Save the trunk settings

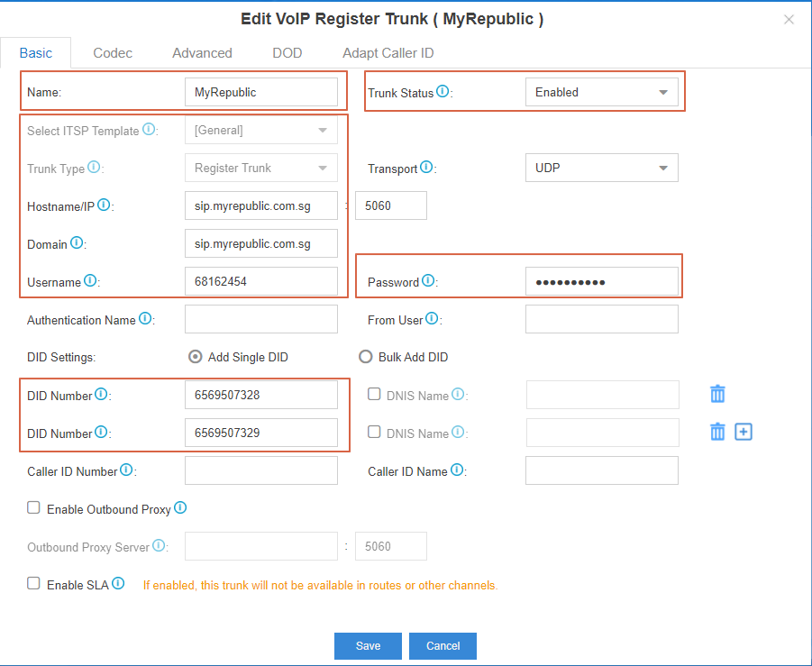pyautogui.click(x=368, y=645)
